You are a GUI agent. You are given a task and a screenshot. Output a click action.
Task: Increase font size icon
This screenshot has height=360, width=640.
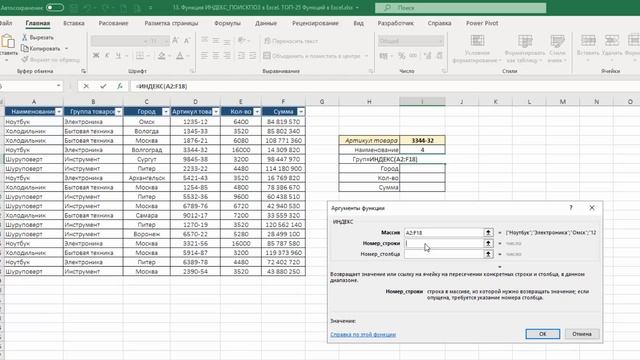pyautogui.click(x=175, y=40)
